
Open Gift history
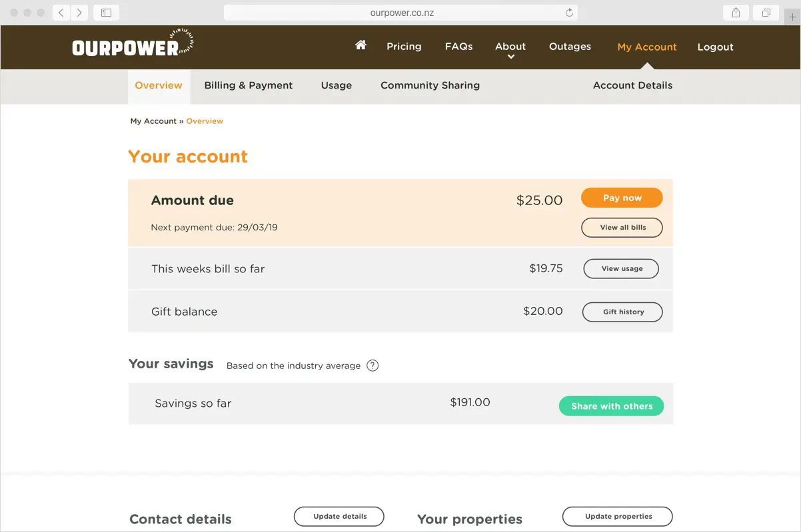point(622,312)
